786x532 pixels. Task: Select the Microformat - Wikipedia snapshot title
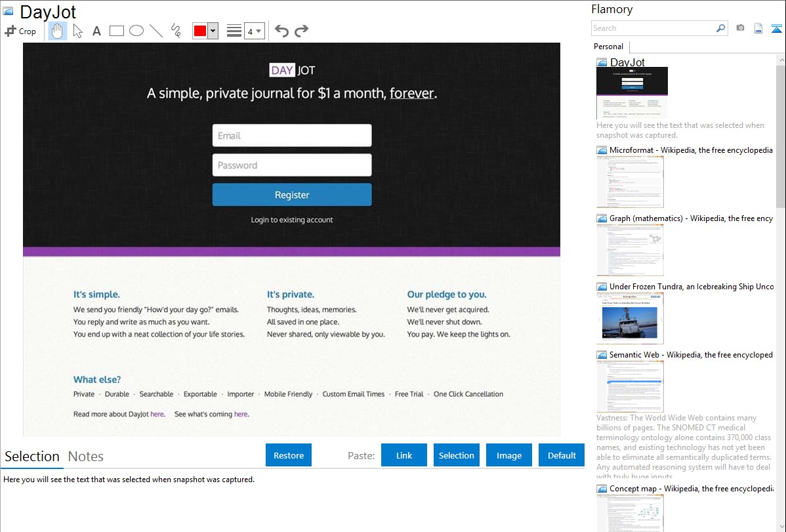[691, 150]
